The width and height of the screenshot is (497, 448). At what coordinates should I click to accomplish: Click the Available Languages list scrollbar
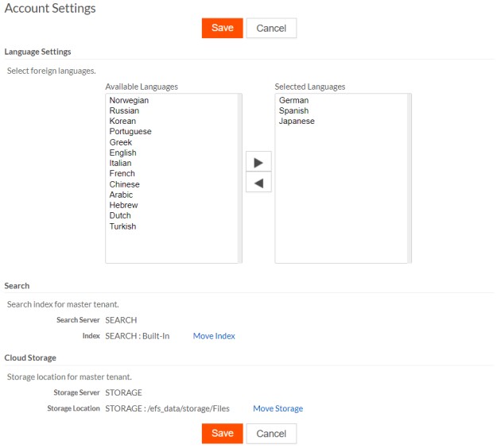[x=239, y=178]
